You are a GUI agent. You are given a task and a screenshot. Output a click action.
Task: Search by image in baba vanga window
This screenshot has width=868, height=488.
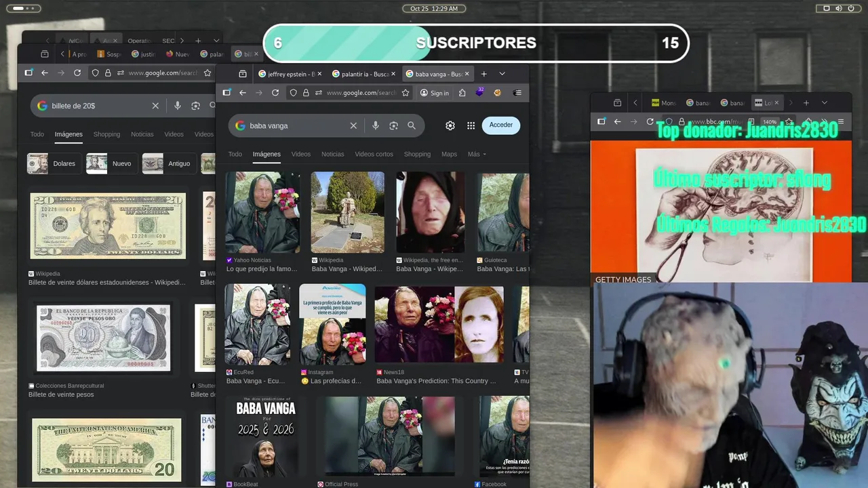pos(393,125)
